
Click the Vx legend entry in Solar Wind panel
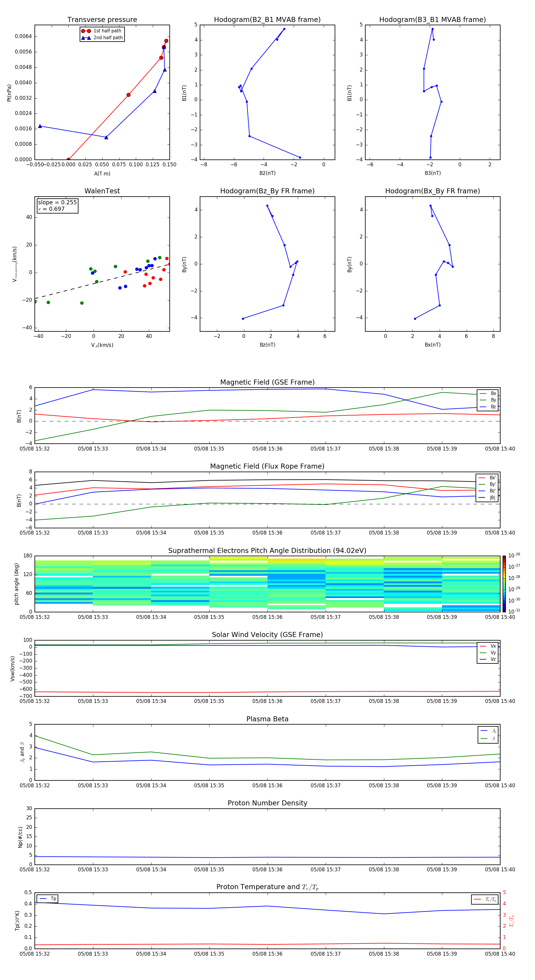point(488,646)
